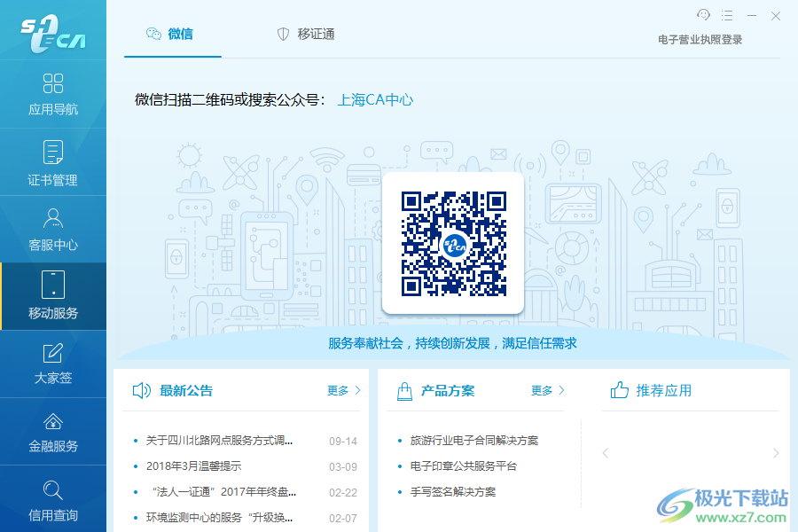The image size is (798, 532).
Task: Open 旅游行业电子合同解决方案
Action: 474,441
